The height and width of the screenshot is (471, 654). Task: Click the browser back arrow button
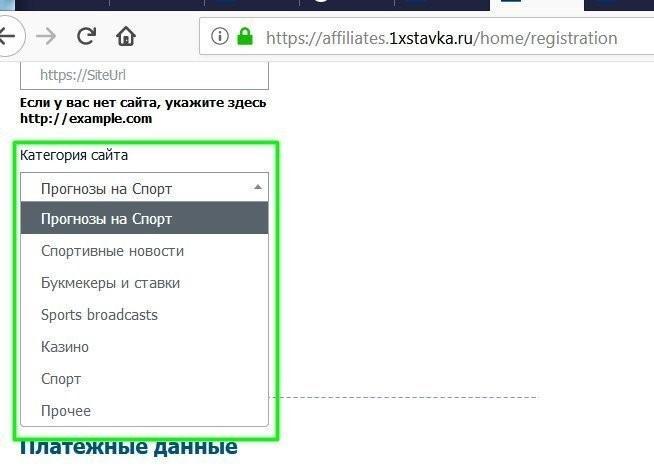pyautogui.click(x=9, y=38)
